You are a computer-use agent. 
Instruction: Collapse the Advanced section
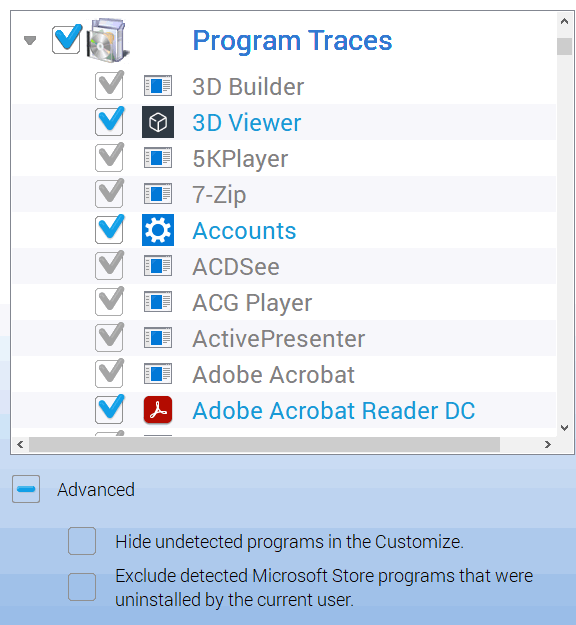point(26,489)
